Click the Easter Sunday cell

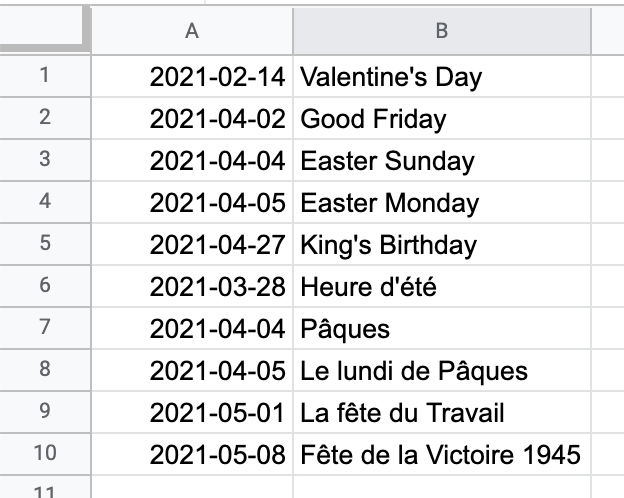pyautogui.click(x=442, y=160)
